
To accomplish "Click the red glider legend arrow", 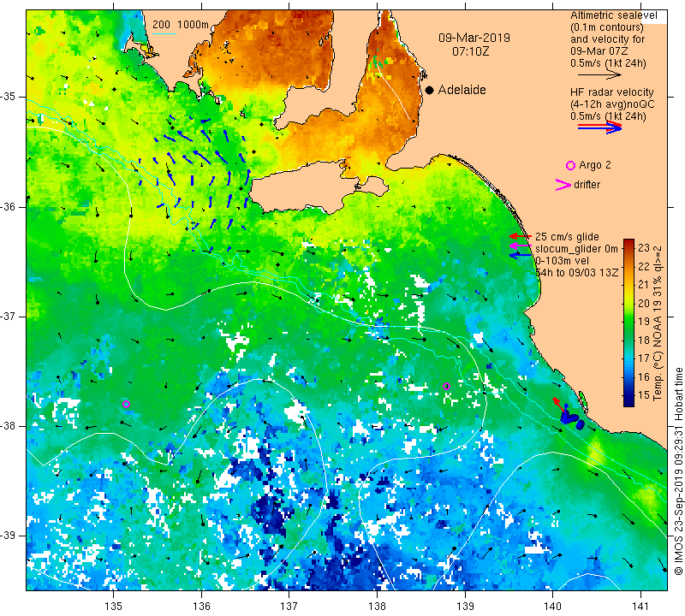I will pos(521,236).
